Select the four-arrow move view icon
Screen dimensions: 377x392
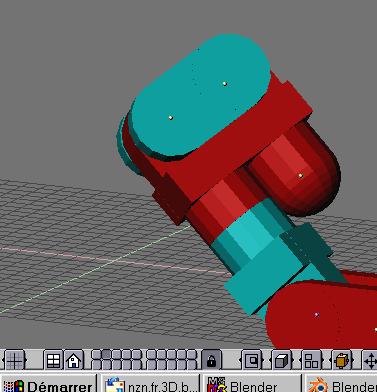click(x=370, y=360)
